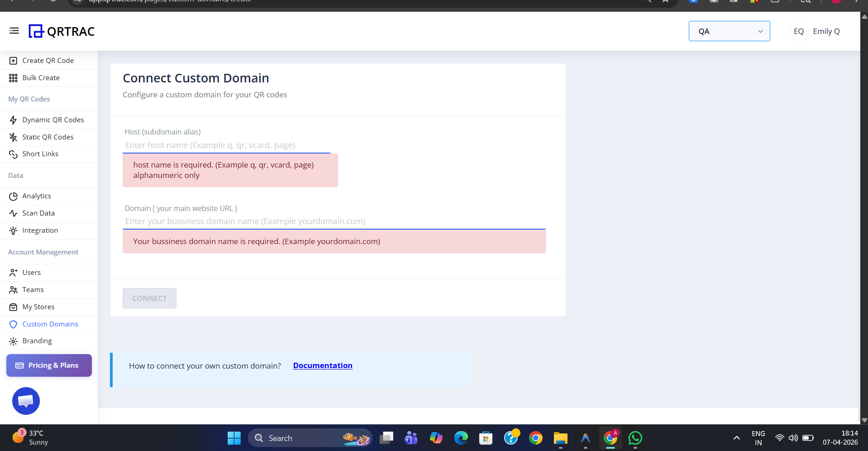Click the Host subdomain alias input field
868x451 pixels.
pyautogui.click(x=226, y=145)
